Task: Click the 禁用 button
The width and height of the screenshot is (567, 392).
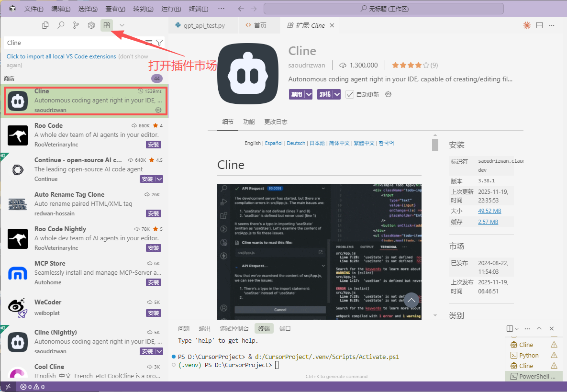Action: (297, 94)
